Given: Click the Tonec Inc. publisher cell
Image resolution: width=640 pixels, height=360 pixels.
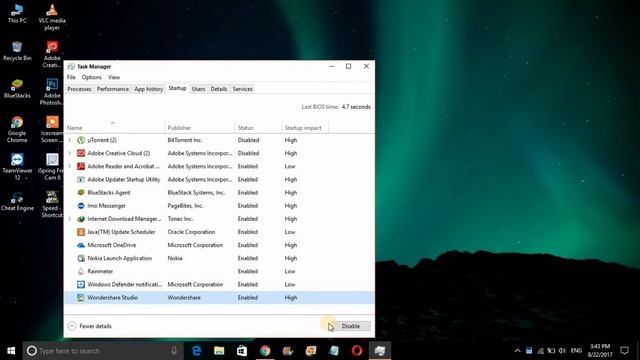Looking at the screenshot, I should click(x=180, y=219).
